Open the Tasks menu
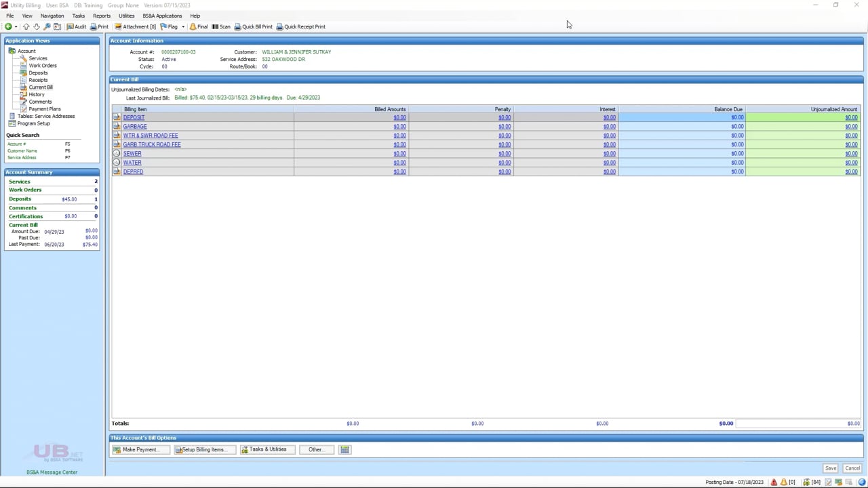Image resolution: width=868 pixels, height=488 pixels. pyautogui.click(x=79, y=16)
